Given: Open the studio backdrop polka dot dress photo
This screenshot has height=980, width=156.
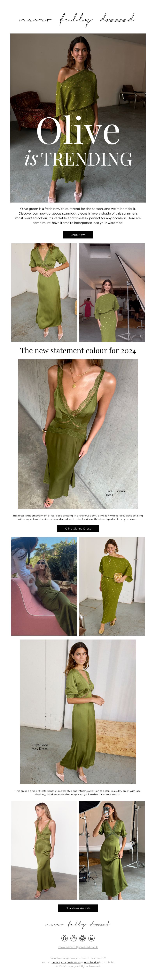Looking at the screenshot, I should pyautogui.click(x=112, y=293).
